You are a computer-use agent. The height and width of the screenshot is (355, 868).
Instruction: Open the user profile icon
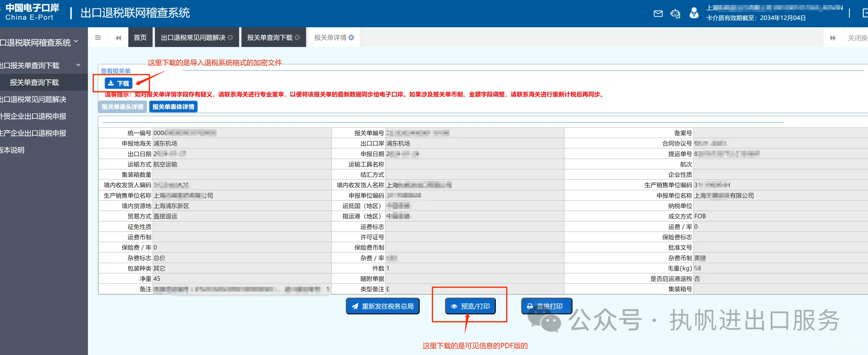coord(694,14)
